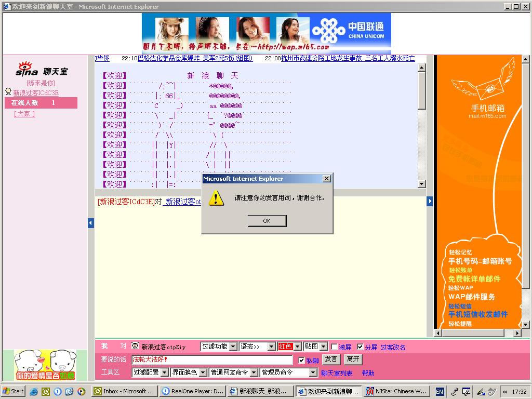Open the 管理员命令 dropdown
Viewport: 532px width, 399px height.
pos(288,373)
